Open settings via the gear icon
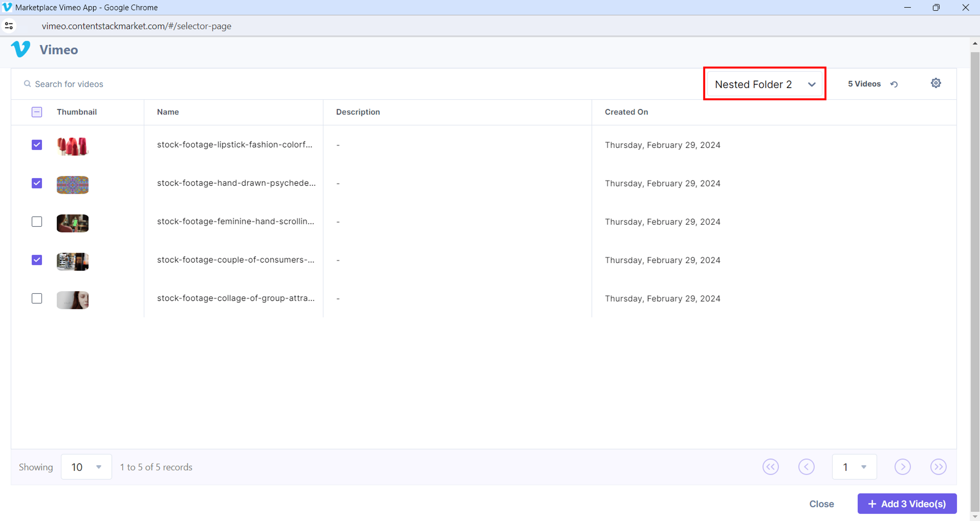This screenshot has height=521, width=980. [936, 83]
